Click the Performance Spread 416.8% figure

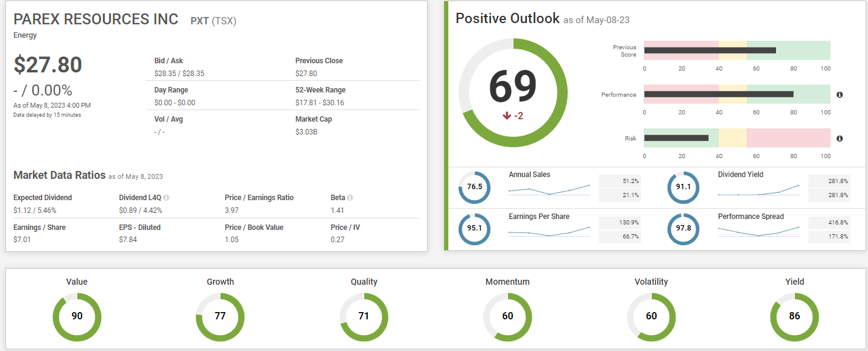pos(838,223)
